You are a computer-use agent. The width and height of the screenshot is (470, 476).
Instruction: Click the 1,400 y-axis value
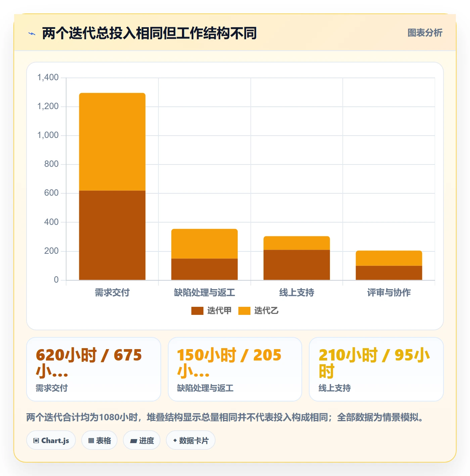point(48,78)
